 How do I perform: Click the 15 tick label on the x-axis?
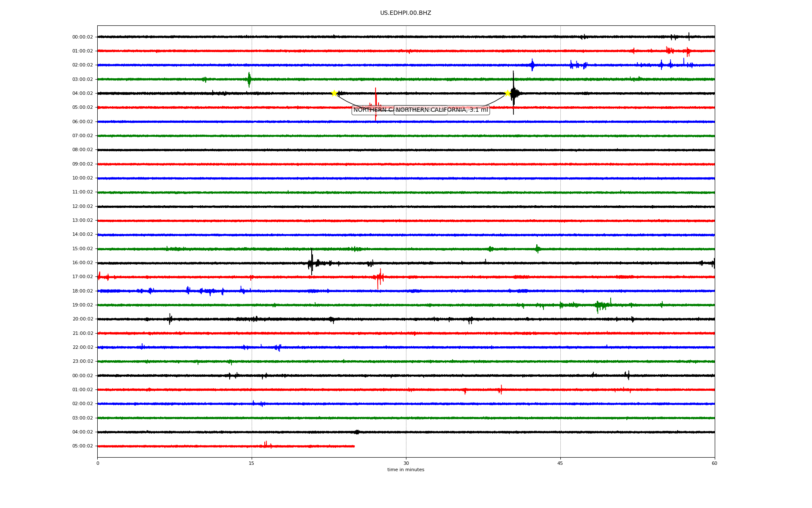pyautogui.click(x=252, y=463)
